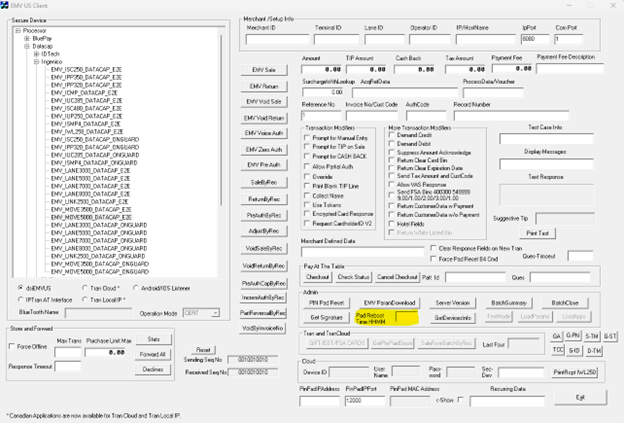Viewport: 624px width, 423px height.
Task: Click the BatchSummary button
Action: click(509, 303)
